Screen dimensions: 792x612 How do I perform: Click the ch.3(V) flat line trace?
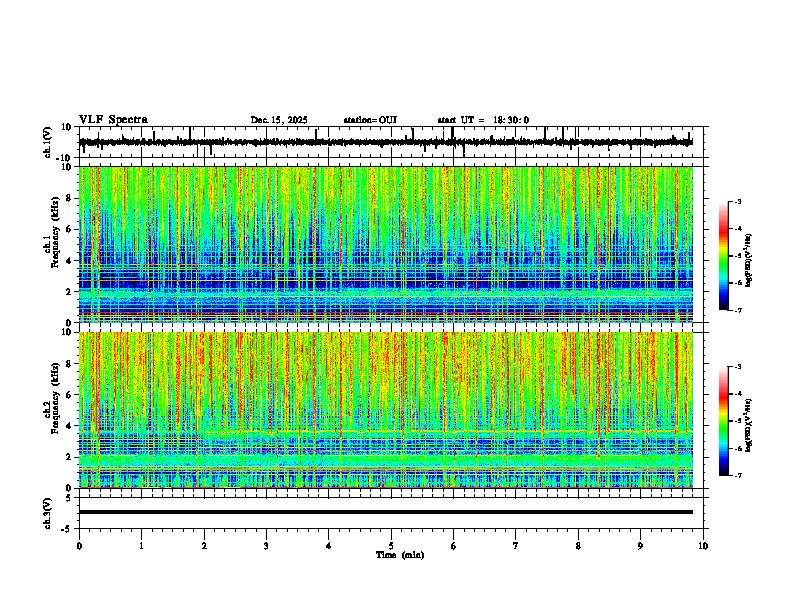(x=386, y=512)
